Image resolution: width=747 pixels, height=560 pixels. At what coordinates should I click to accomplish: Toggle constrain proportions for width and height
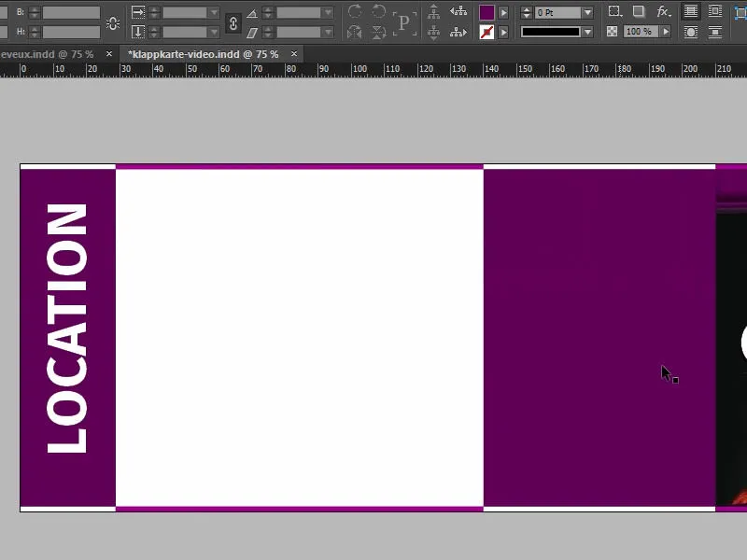click(x=113, y=22)
